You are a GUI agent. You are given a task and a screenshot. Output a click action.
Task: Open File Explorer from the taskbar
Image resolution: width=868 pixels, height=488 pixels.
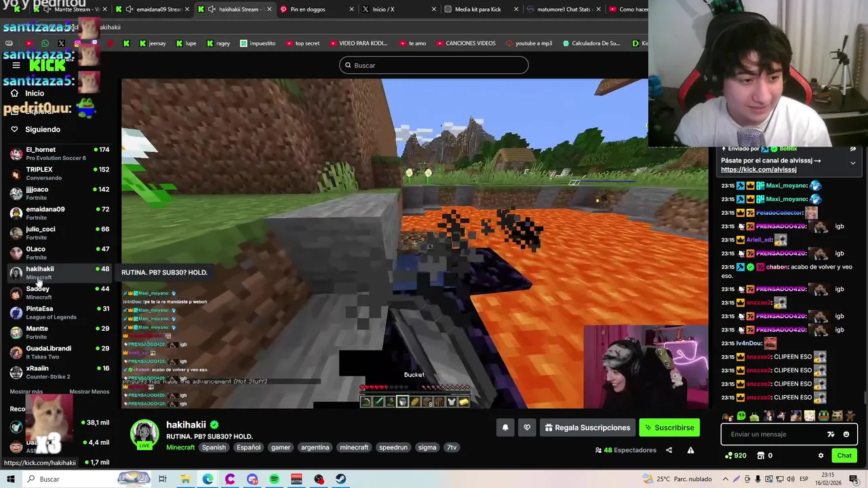[185, 479]
